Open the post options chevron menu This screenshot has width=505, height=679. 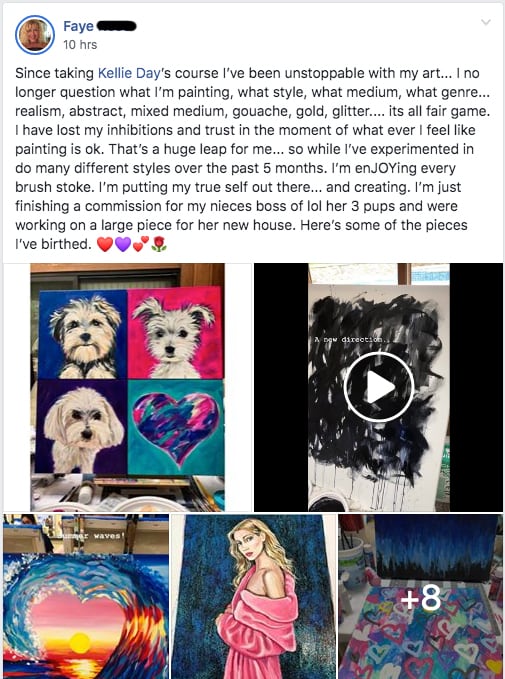point(486,22)
